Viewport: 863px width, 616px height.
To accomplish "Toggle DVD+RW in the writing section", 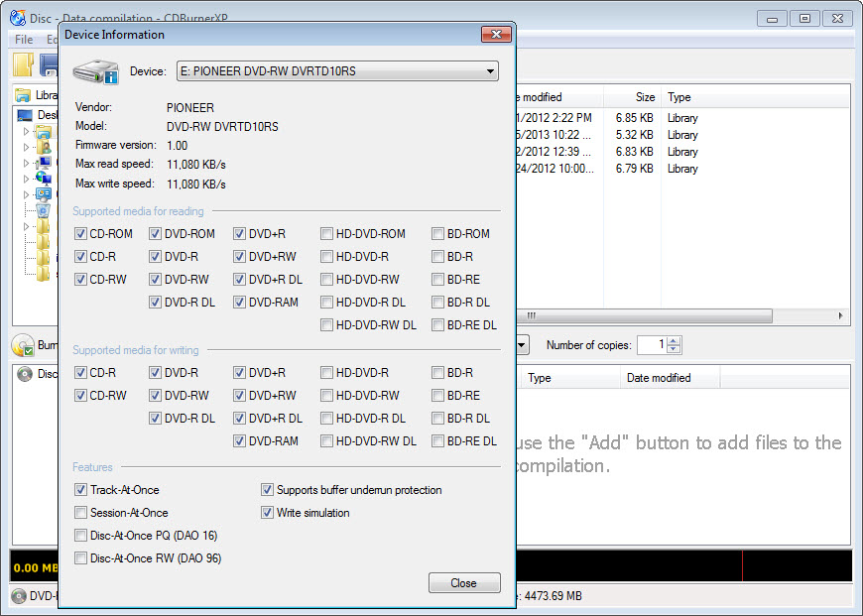I will [x=239, y=395].
